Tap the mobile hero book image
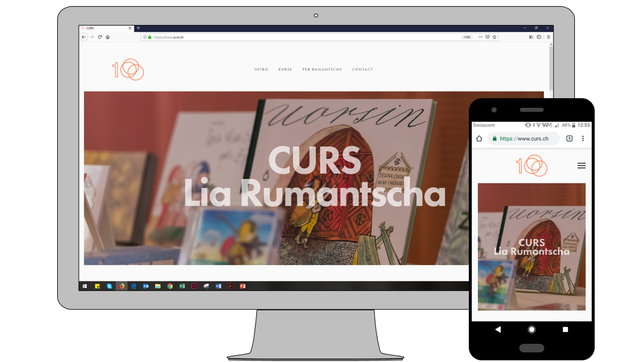 [531, 247]
